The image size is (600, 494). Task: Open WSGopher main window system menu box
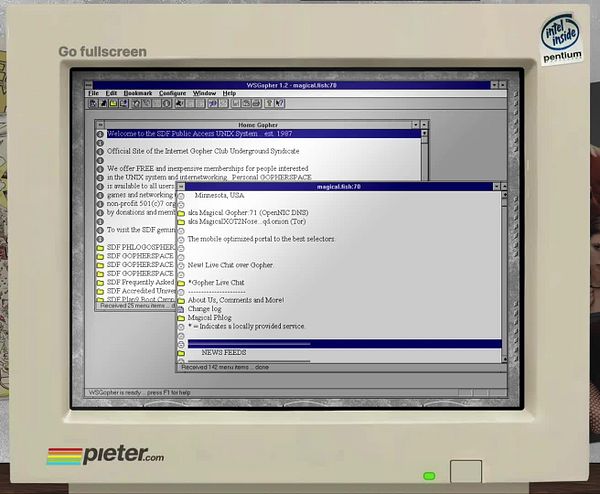89,85
